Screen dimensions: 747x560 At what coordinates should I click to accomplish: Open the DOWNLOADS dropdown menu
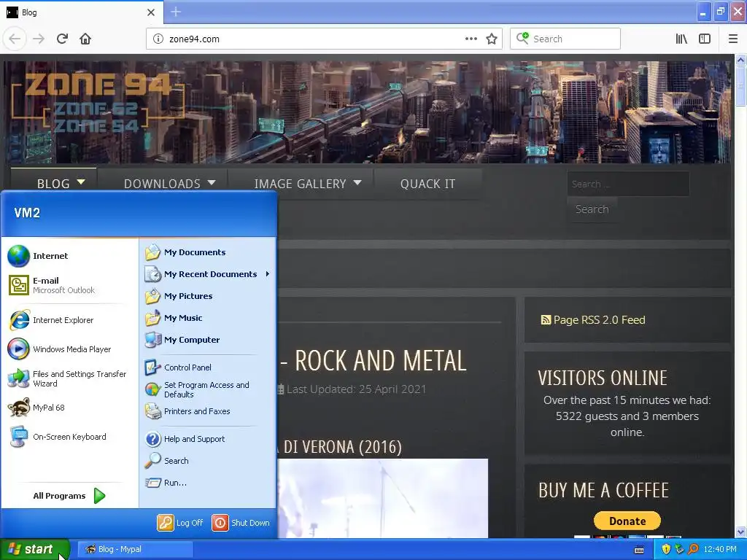pos(163,183)
